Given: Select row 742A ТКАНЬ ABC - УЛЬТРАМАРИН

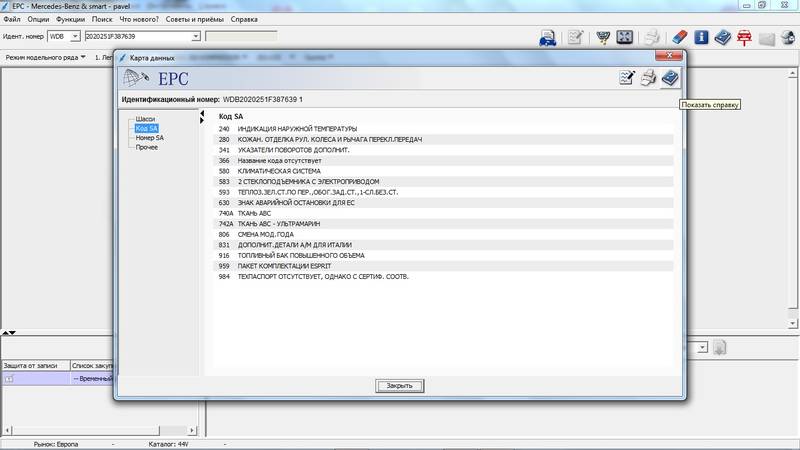Looking at the screenshot, I should point(443,224).
